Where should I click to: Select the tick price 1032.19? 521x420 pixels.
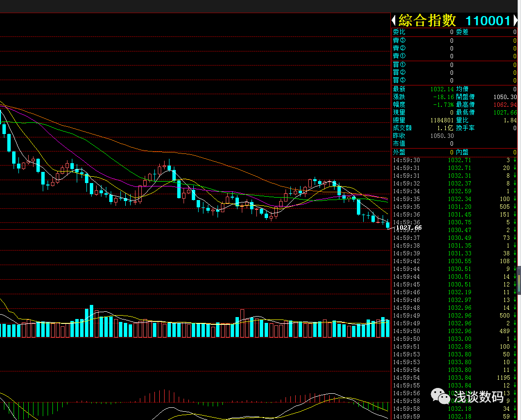tap(459, 292)
